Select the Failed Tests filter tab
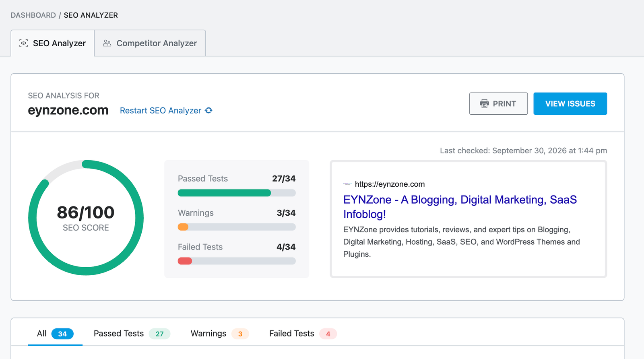 303,334
